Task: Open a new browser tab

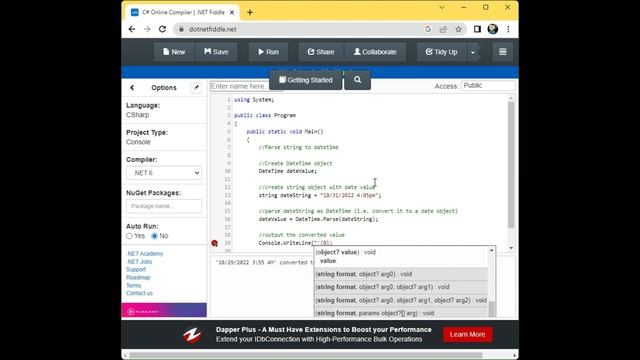Action: tap(250, 13)
